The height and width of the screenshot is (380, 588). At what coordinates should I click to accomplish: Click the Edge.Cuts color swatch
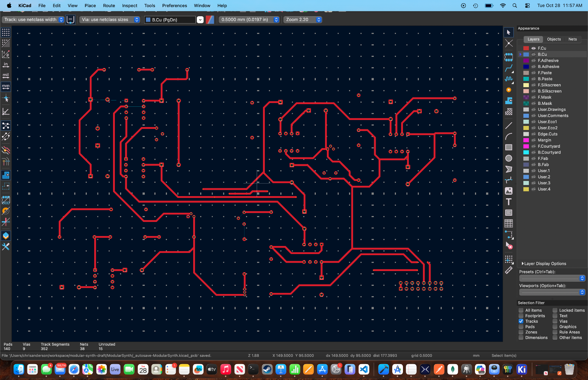click(526, 134)
